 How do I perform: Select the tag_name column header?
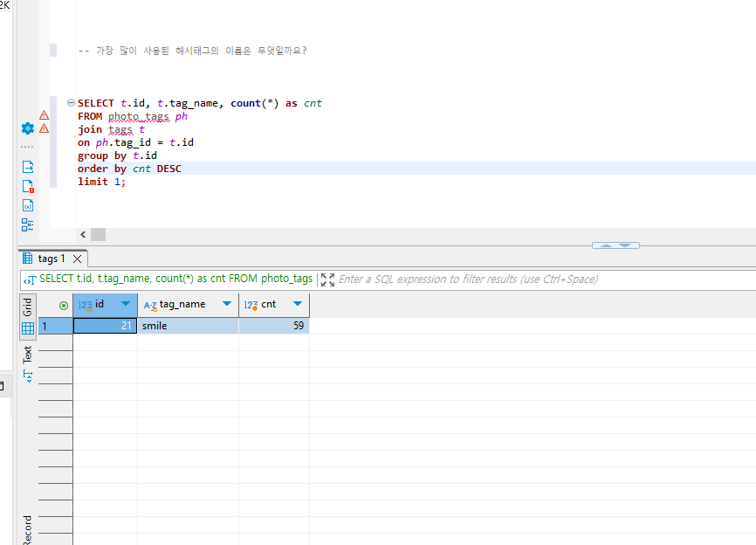[188, 305]
